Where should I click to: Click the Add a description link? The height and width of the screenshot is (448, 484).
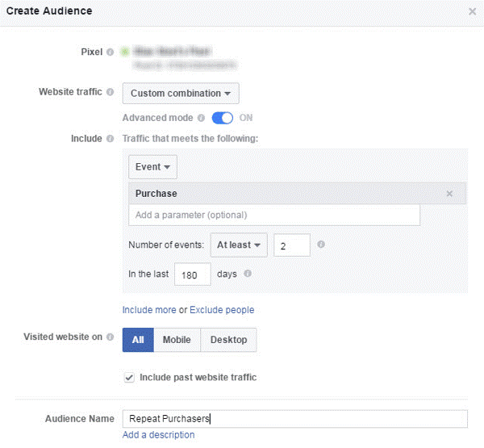[x=158, y=435]
